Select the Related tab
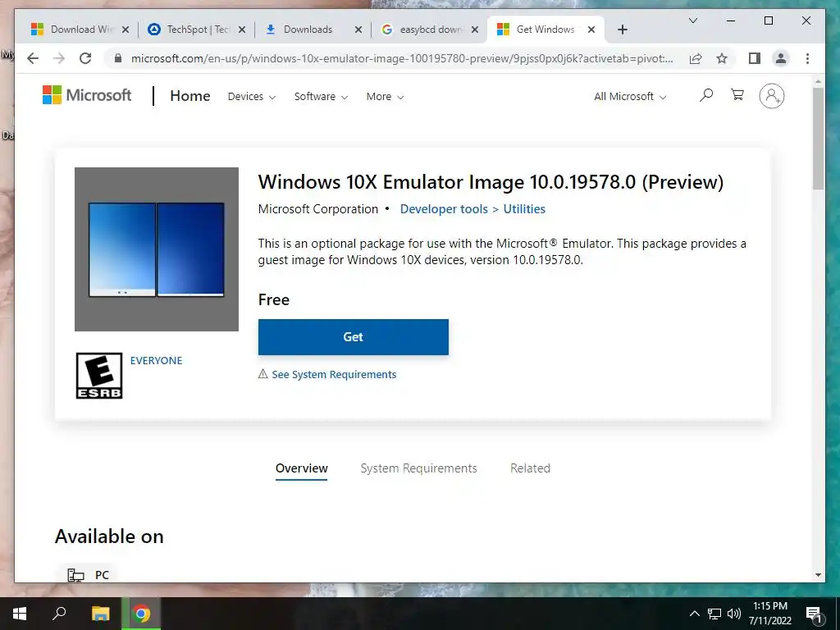 [531, 468]
